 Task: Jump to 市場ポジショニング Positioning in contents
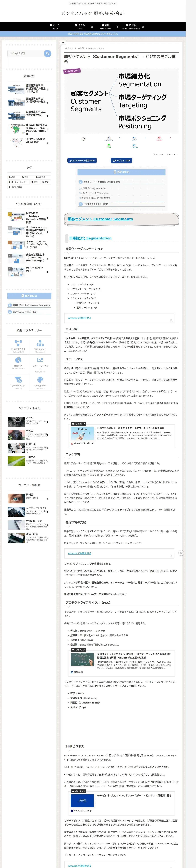(x=96, y=198)
